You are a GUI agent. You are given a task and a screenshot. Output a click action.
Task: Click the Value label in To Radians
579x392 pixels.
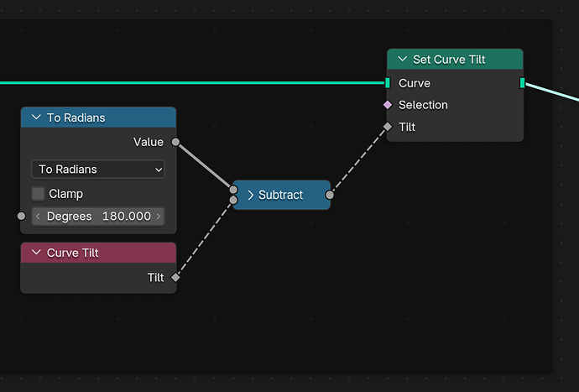149,142
